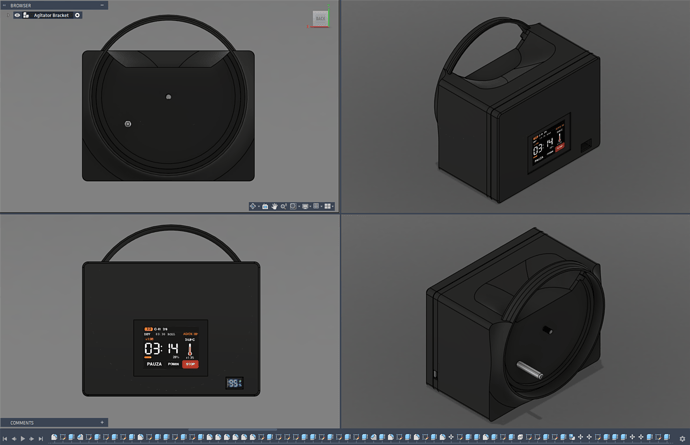The width and height of the screenshot is (690, 445).
Task: Toggle visibility eye of Agitator Bracket
Action: click(17, 15)
